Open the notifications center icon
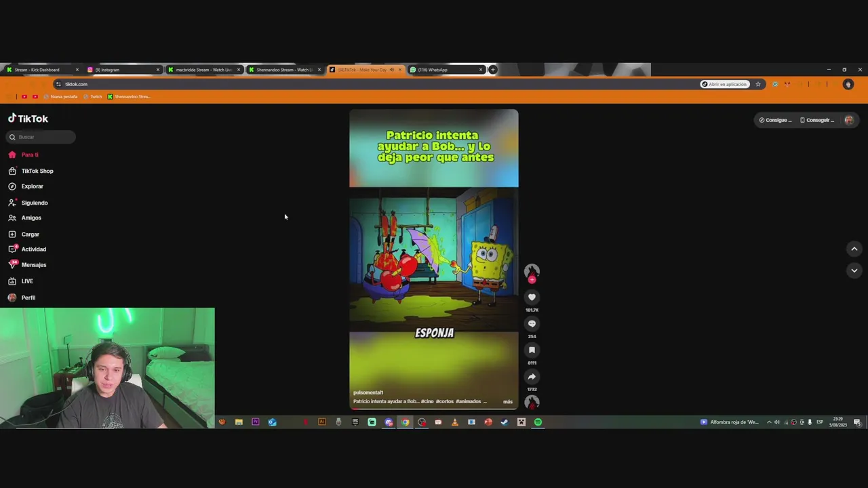Image resolution: width=868 pixels, height=488 pixels. tap(857, 422)
